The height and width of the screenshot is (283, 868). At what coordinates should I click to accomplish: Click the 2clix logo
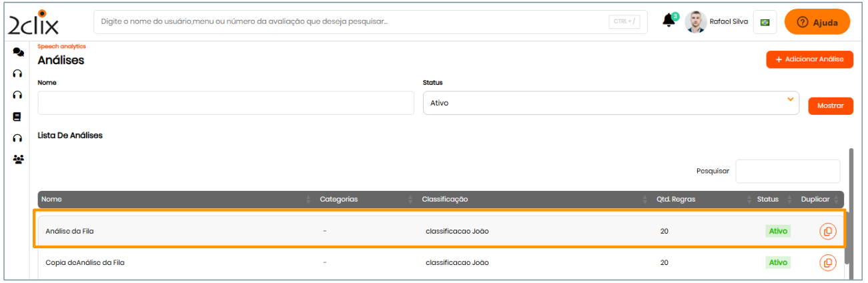[x=33, y=23]
